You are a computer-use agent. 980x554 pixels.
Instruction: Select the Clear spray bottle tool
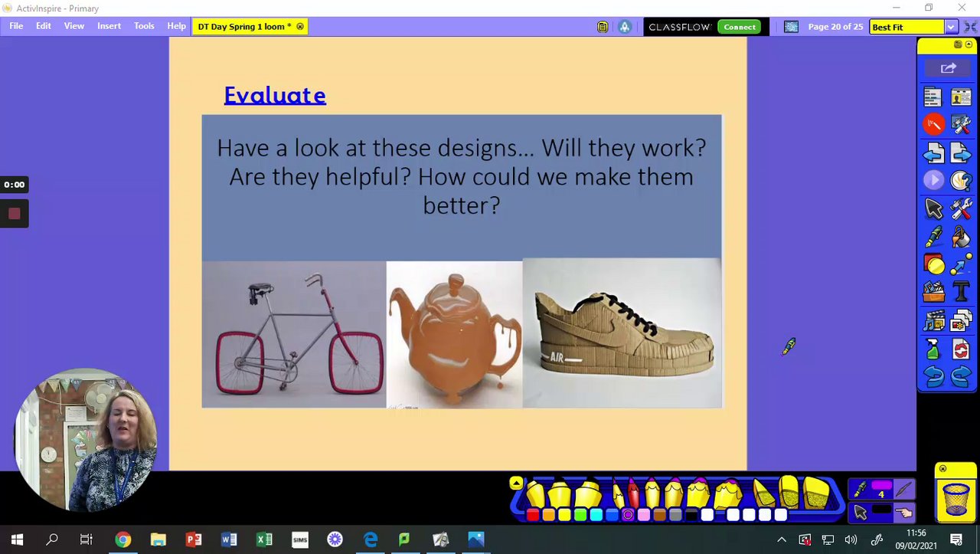pyautogui.click(x=933, y=349)
